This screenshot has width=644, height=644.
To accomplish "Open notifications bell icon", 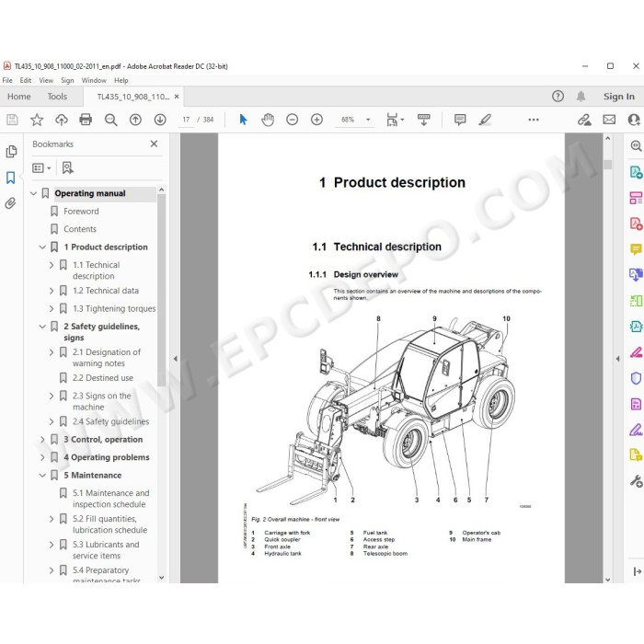I will [x=581, y=96].
